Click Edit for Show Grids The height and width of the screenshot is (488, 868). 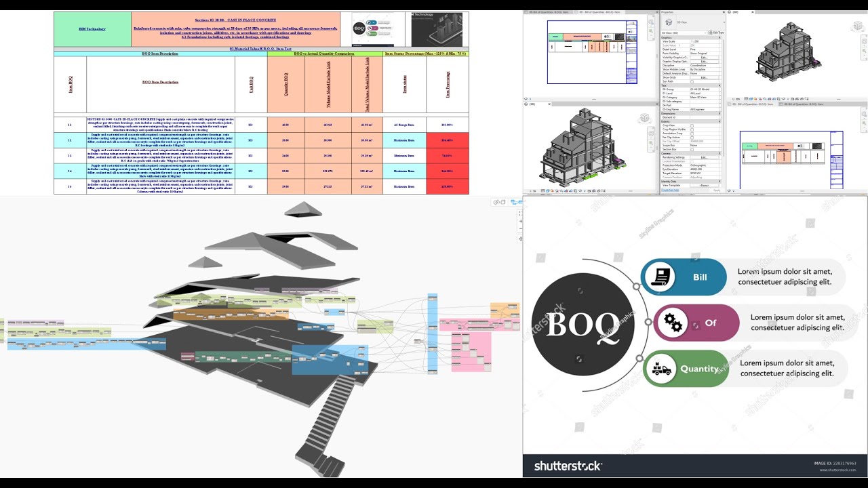coord(704,77)
